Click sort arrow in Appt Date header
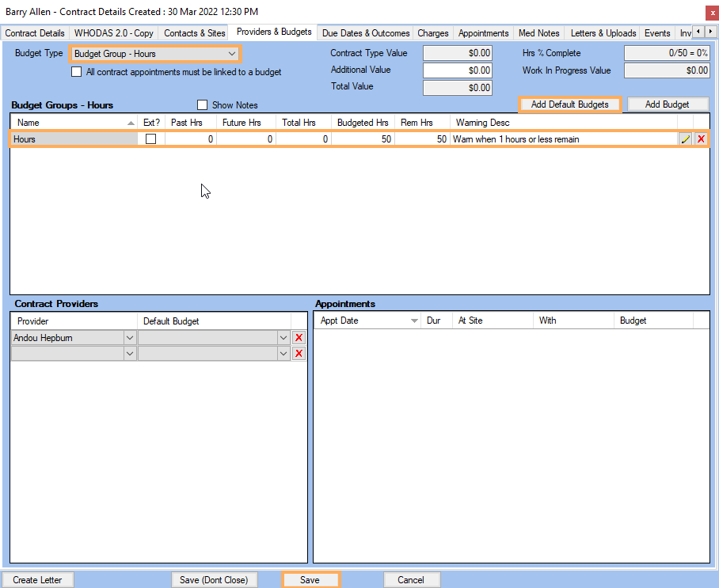This screenshot has height=588, width=719. coord(414,321)
